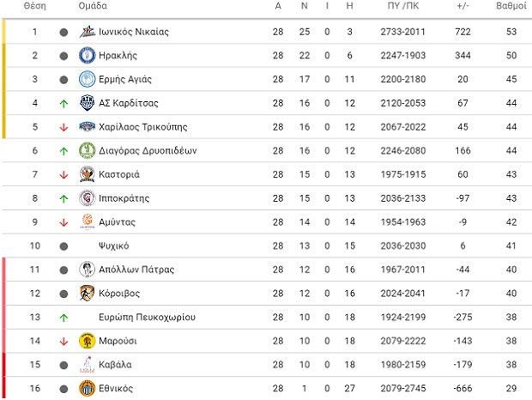
Task: Click the Καστοριά team crest
Action: [x=87, y=174]
